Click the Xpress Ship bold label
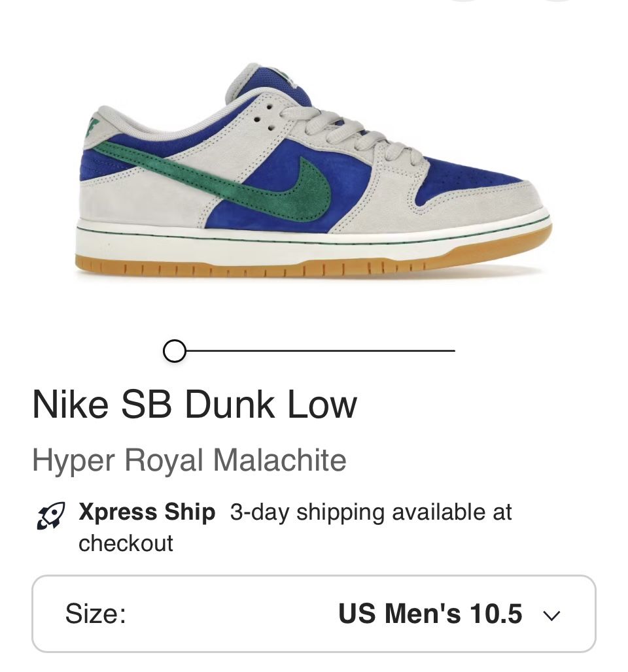This screenshot has height=672, width=628. click(148, 512)
